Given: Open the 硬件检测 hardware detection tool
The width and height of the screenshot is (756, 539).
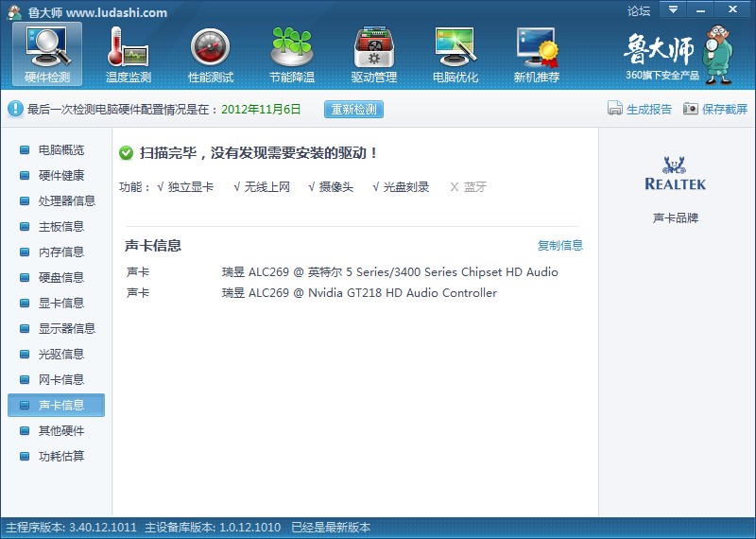Looking at the screenshot, I should (x=47, y=54).
